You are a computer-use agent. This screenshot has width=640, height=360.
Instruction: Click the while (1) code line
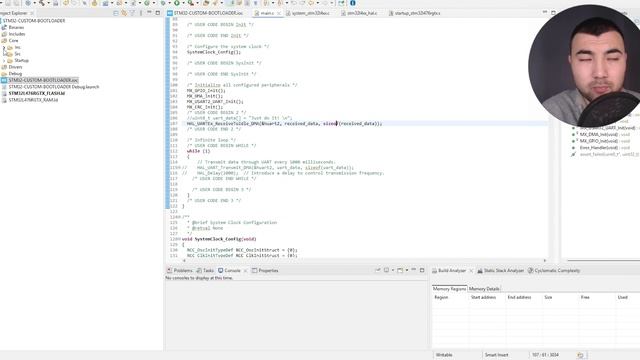pyautogui.click(x=198, y=151)
